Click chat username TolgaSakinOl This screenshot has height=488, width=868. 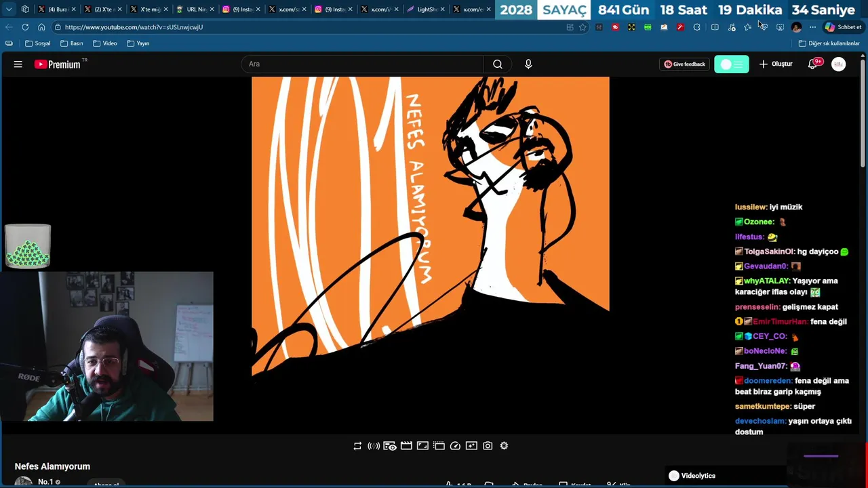point(769,251)
